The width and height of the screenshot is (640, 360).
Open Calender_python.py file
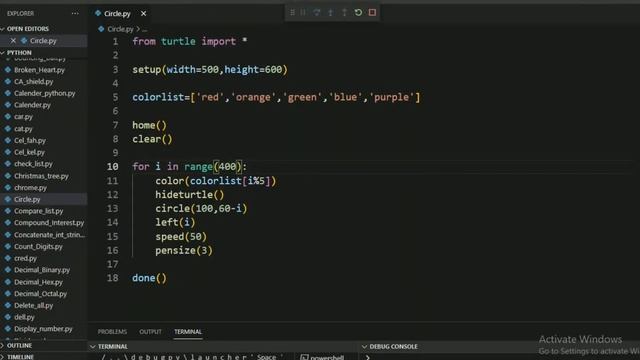point(44,93)
